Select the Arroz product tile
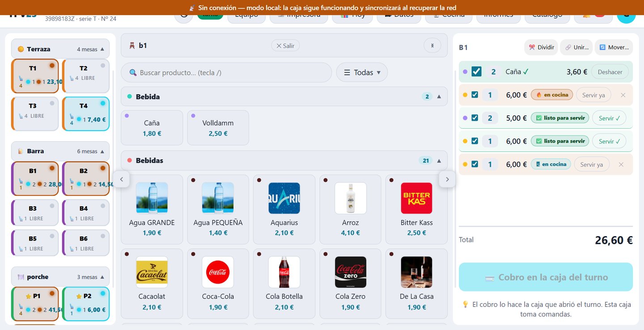The height and width of the screenshot is (330, 644). point(351,209)
